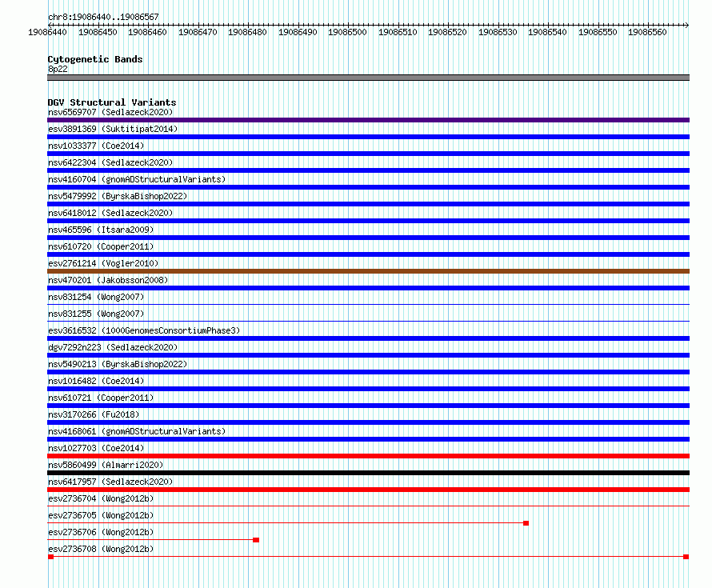
Task: Click the esv2736704 (Wong2012b) label
Action: 101,498
